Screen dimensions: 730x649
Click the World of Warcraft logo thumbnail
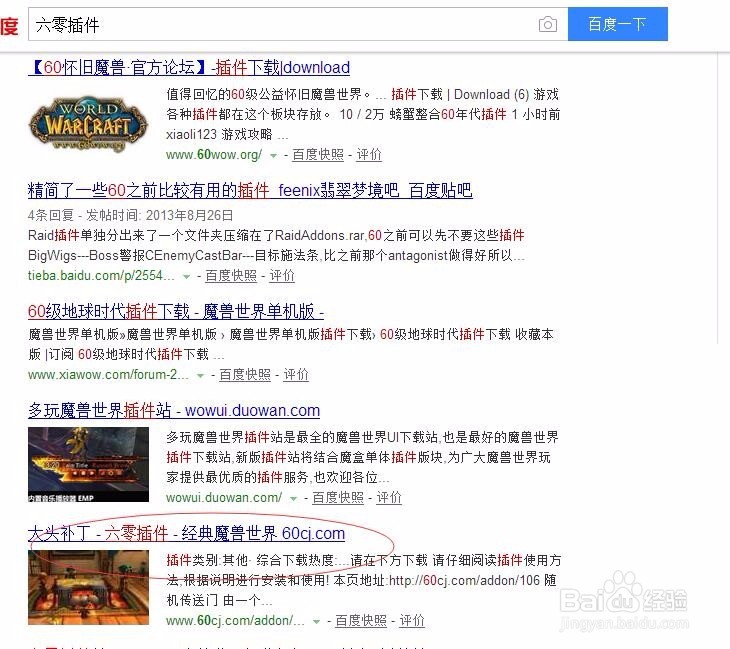click(88, 123)
